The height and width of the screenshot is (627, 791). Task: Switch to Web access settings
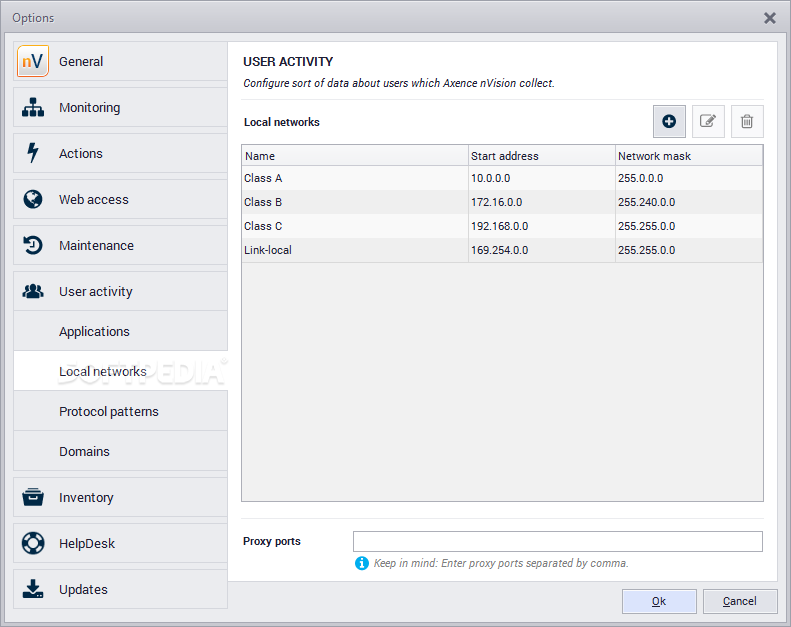120,199
